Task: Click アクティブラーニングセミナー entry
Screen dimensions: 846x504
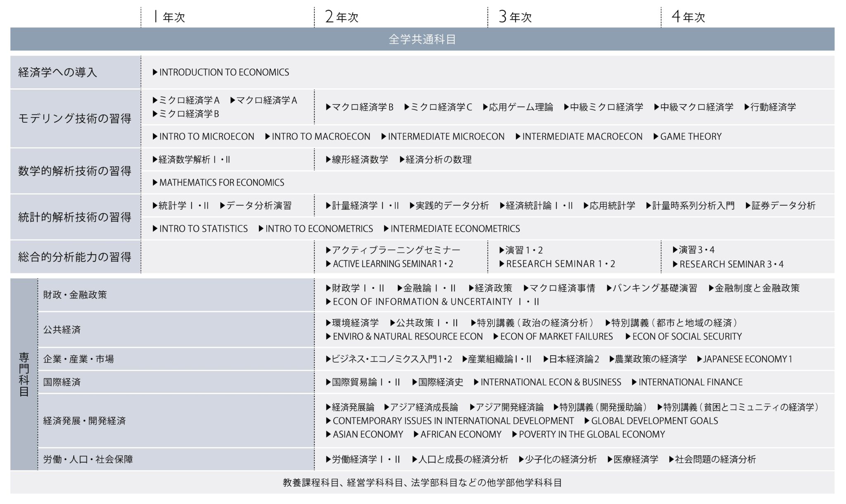Action: coord(393,250)
